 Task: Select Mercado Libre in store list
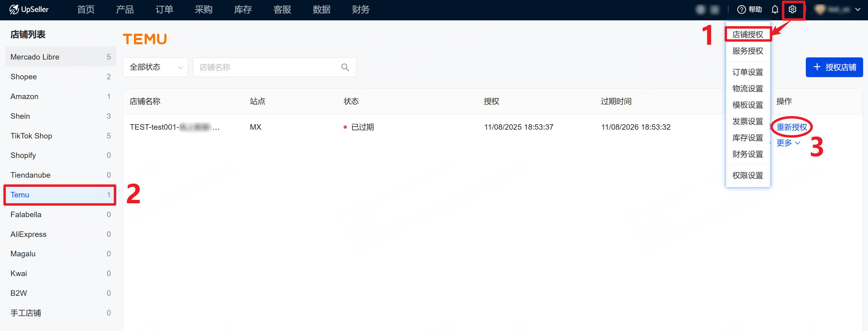pos(61,57)
